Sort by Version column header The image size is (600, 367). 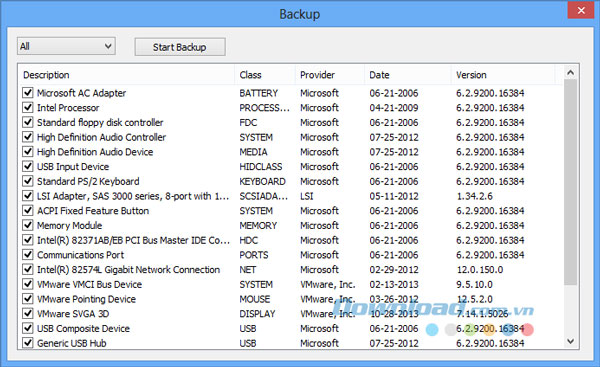click(503, 75)
